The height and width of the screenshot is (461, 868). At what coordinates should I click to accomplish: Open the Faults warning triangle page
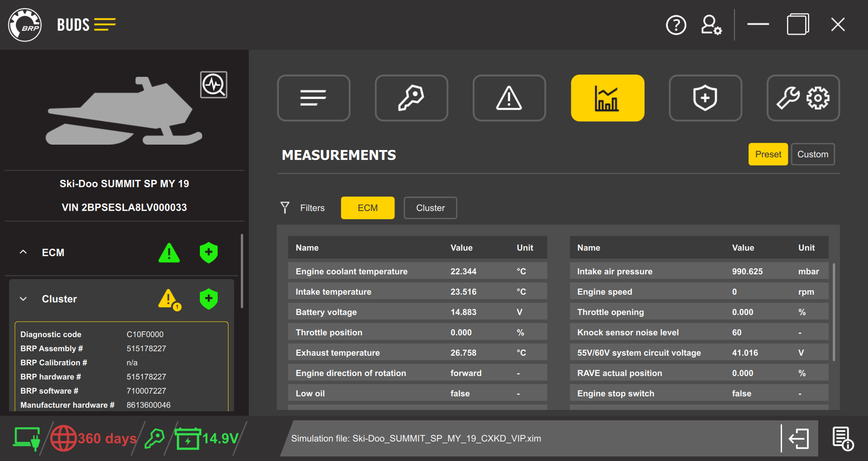pyautogui.click(x=509, y=98)
